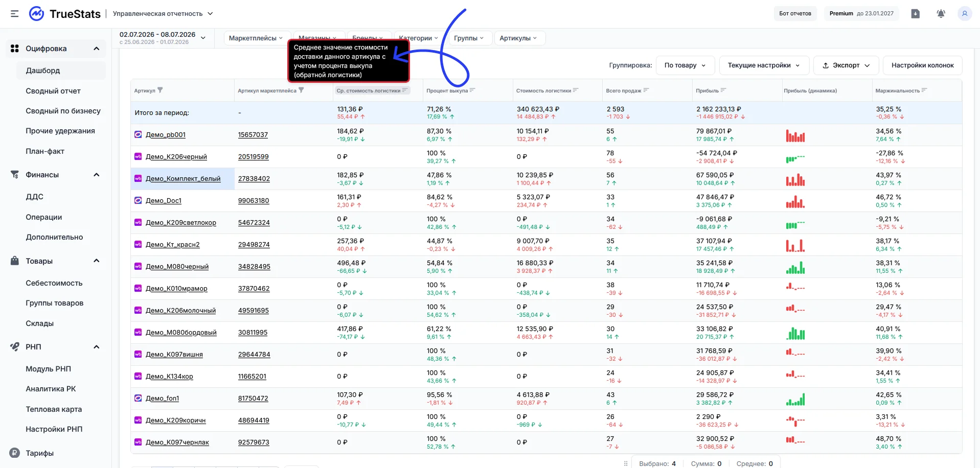
Task: Click the TrueStats logo icon
Action: click(36, 14)
